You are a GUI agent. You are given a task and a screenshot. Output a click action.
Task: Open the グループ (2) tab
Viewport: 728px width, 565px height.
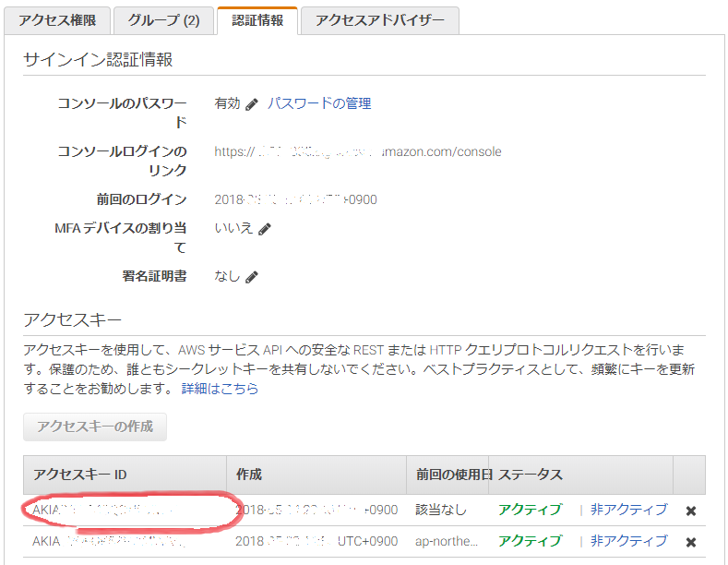point(163,20)
